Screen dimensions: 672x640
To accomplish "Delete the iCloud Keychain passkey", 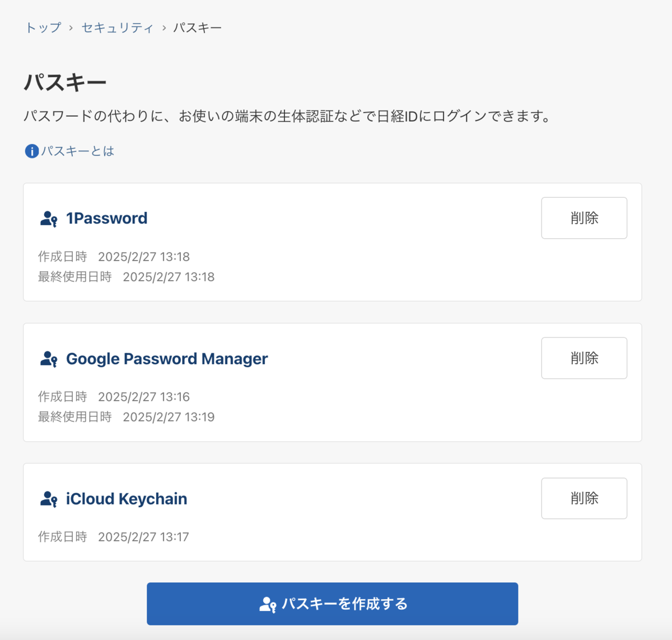I will [584, 498].
